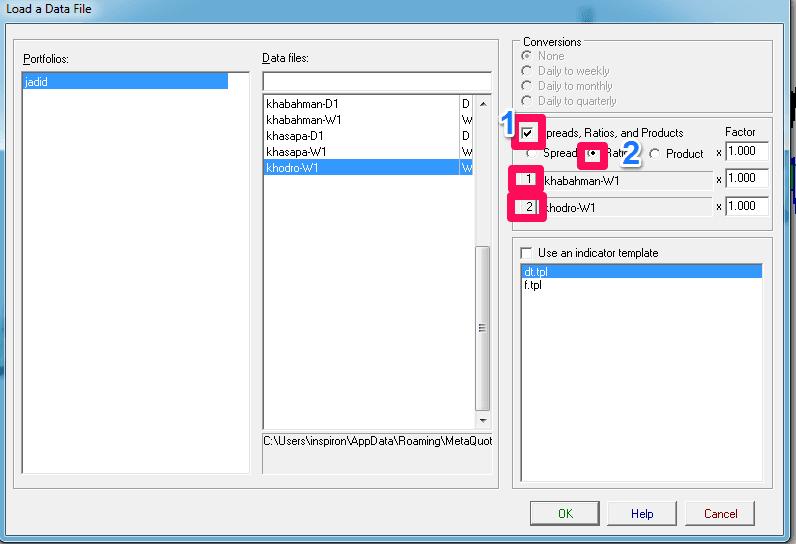Click the data files scrollbar thumb
796x544 pixels.
[483, 328]
